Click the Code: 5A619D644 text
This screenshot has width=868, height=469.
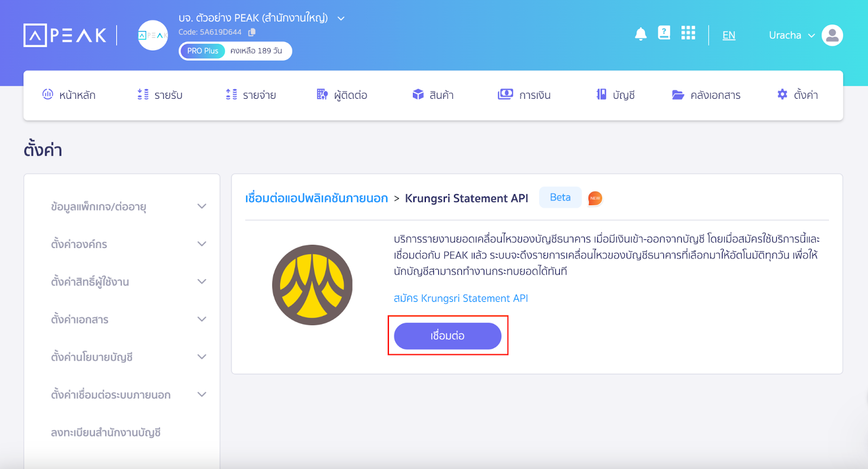210,32
